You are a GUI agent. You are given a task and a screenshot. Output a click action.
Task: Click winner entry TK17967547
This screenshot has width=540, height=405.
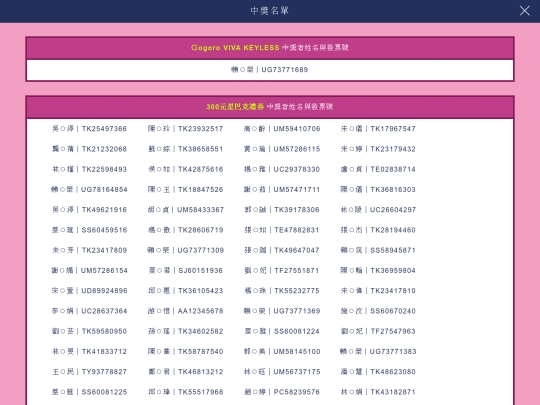(x=378, y=129)
